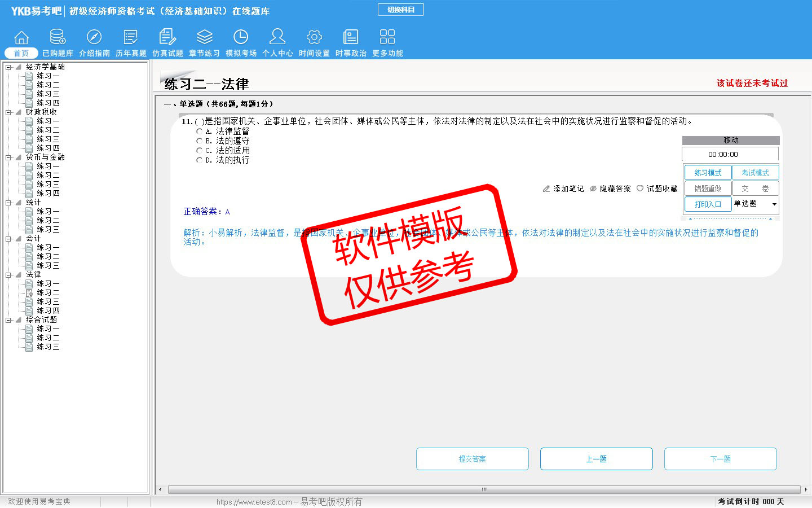Open the 模拟考场 clock icon

[x=241, y=38]
